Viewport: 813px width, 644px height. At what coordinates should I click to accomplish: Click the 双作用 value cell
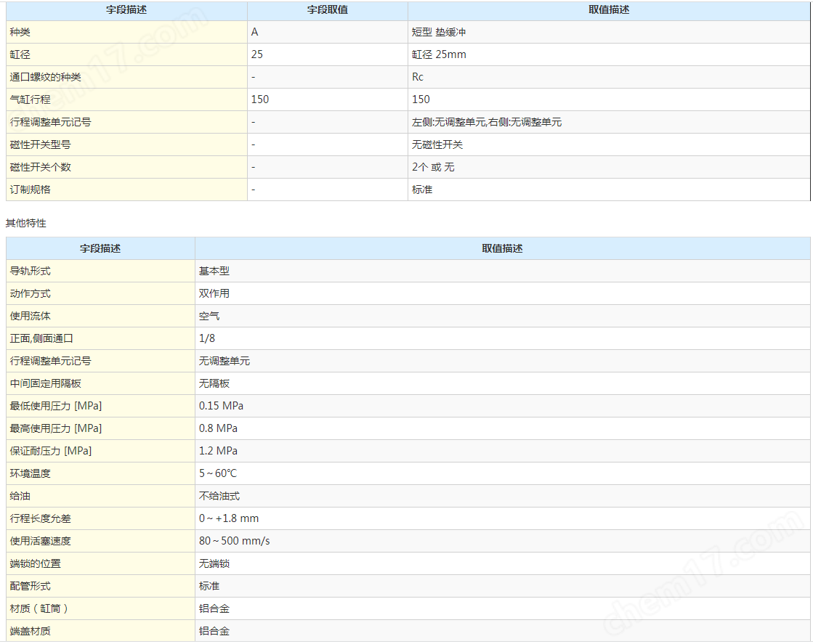click(x=214, y=294)
